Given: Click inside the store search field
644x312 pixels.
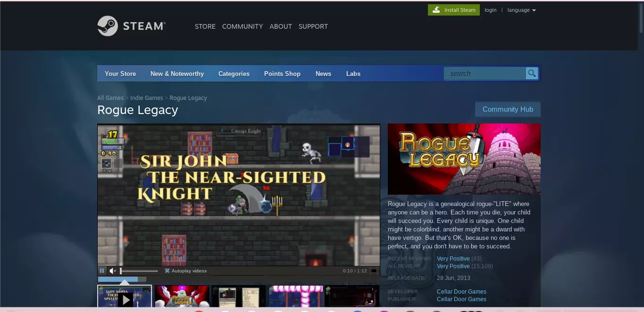Looking at the screenshot, I should point(485,73).
